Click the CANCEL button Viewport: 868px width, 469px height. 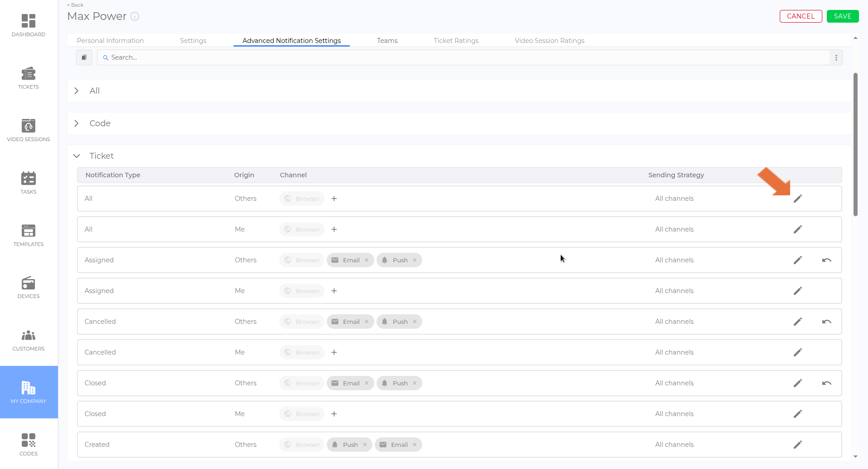(x=800, y=16)
